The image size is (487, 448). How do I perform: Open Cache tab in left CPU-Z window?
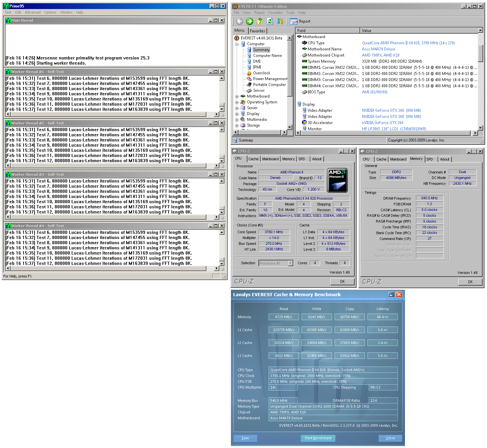(253, 159)
